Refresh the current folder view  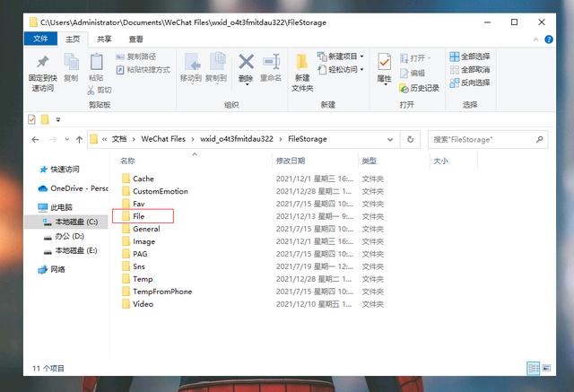[411, 140]
